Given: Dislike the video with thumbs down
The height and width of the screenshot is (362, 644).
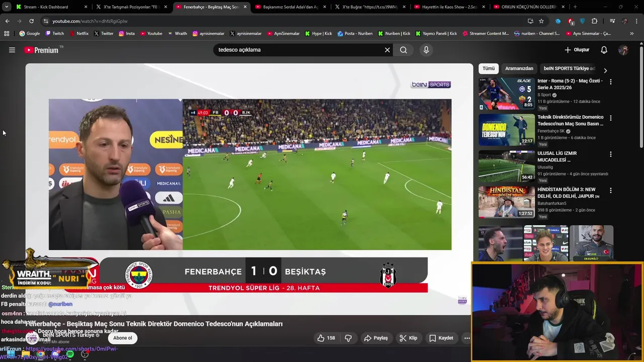Looking at the screenshot, I should point(348,338).
